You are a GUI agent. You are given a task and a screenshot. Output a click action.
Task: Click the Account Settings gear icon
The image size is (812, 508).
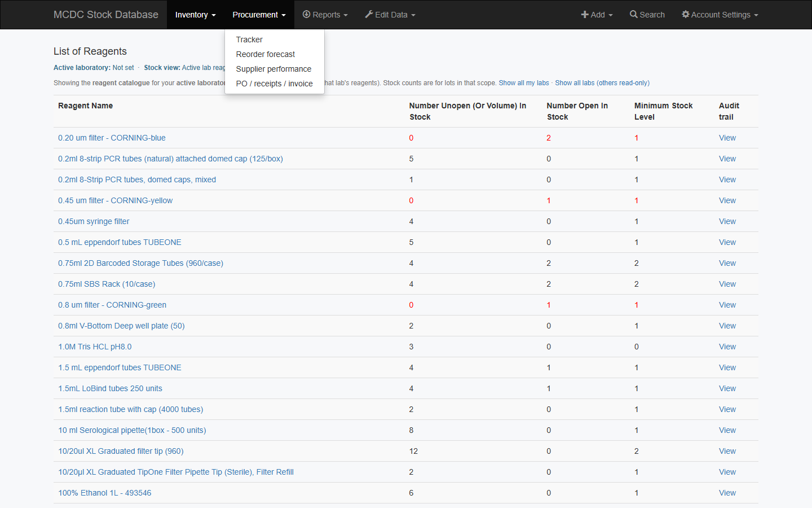(x=686, y=15)
